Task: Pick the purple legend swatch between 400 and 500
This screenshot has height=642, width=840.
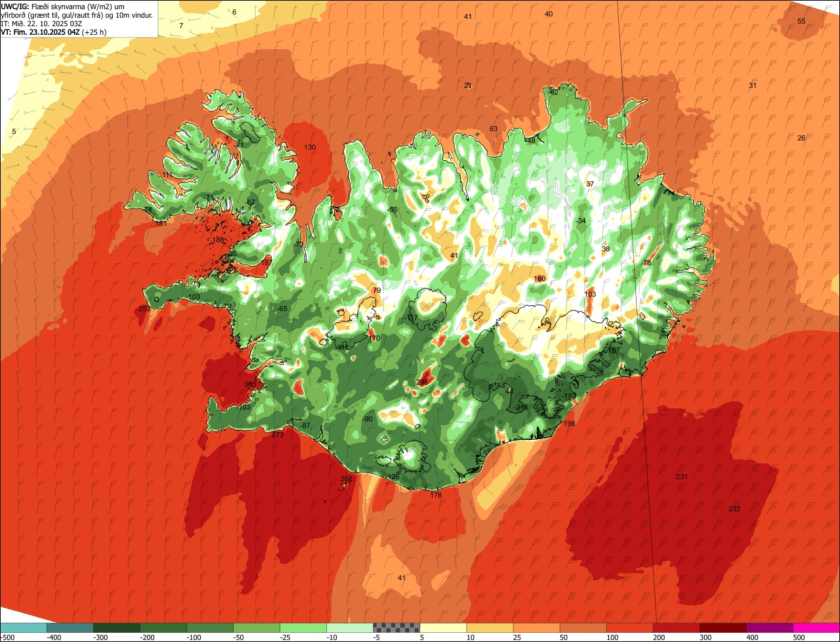Action: tap(769, 628)
